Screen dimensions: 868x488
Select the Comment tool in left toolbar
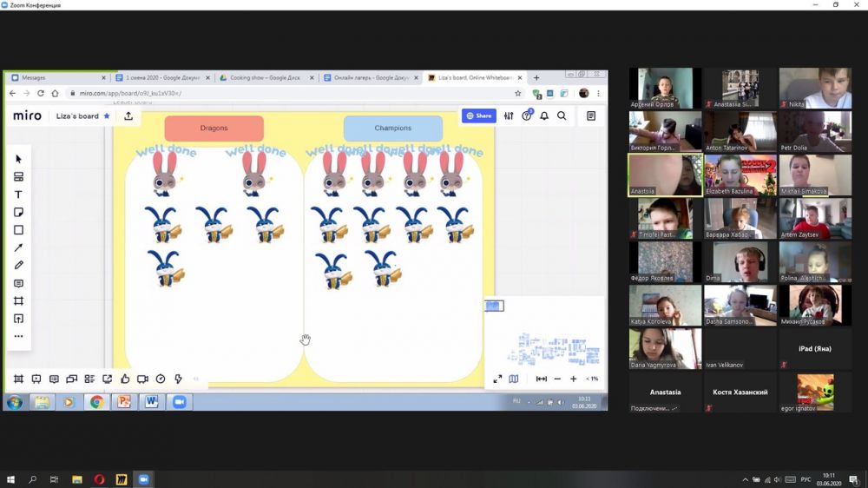tap(18, 283)
